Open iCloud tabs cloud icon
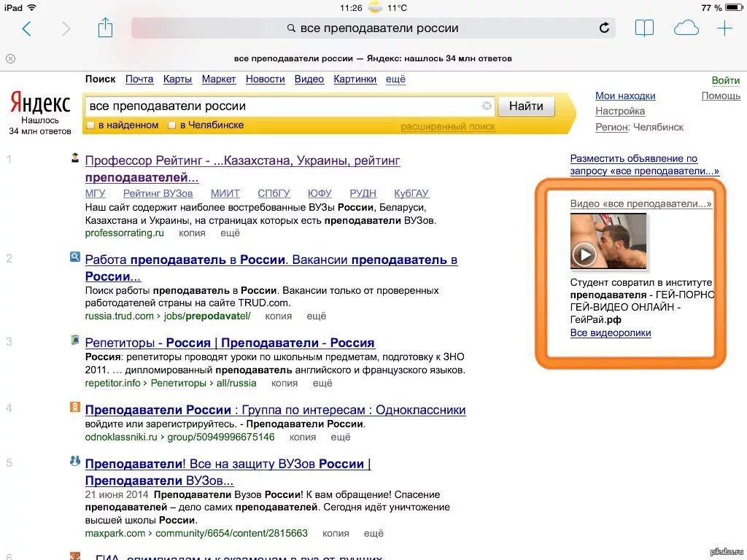 (686, 28)
